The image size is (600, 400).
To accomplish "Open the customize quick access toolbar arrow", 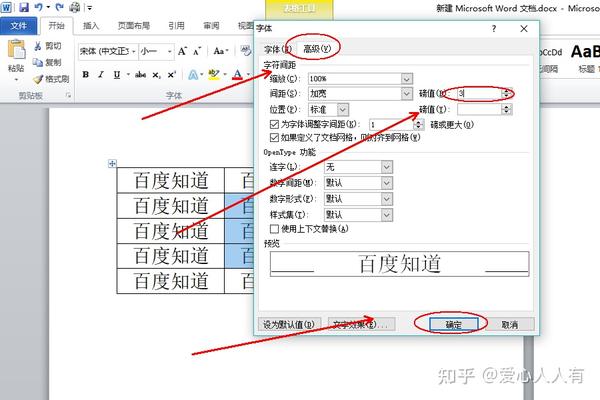I will click(x=89, y=7).
